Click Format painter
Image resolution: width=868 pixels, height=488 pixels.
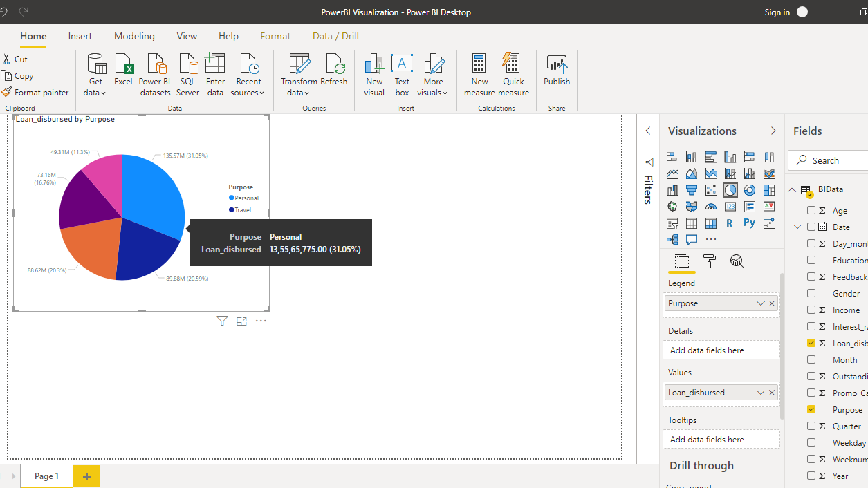click(35, 92)
